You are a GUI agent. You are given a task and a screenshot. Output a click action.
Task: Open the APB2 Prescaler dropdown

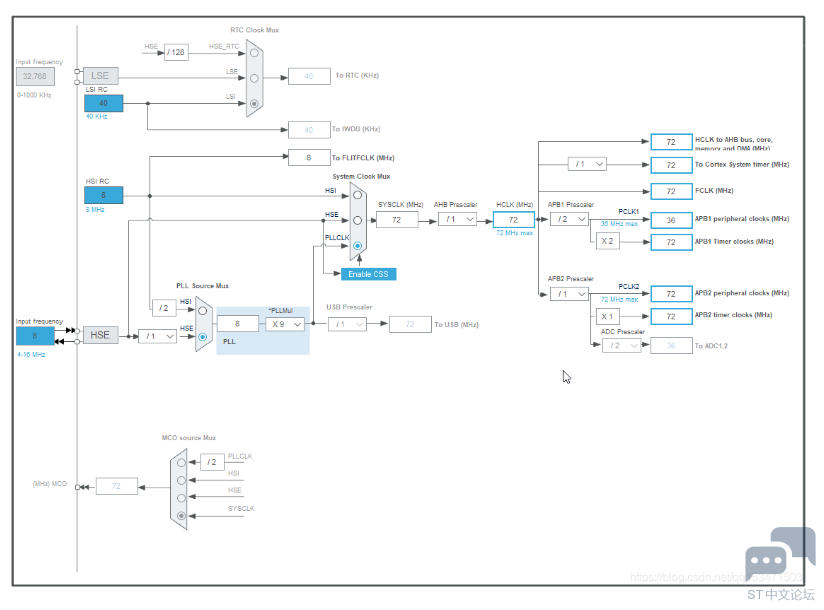(x=569, y=294)
